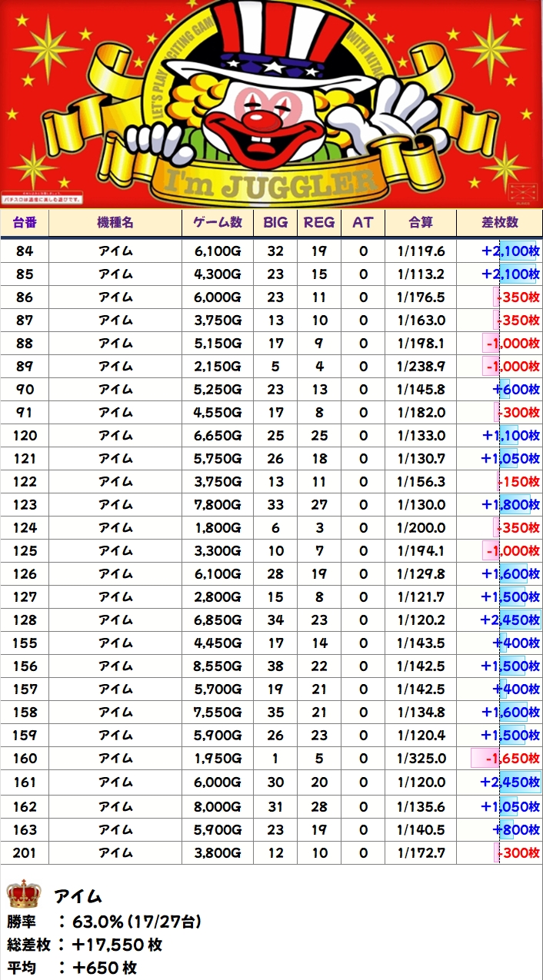
Task: Click the BIG column header
Action: pos(275,223)
